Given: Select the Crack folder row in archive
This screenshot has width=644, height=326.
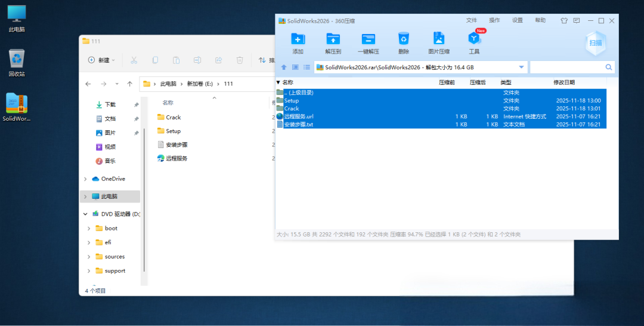Looking at the screenshot, I should click(441, 109).
